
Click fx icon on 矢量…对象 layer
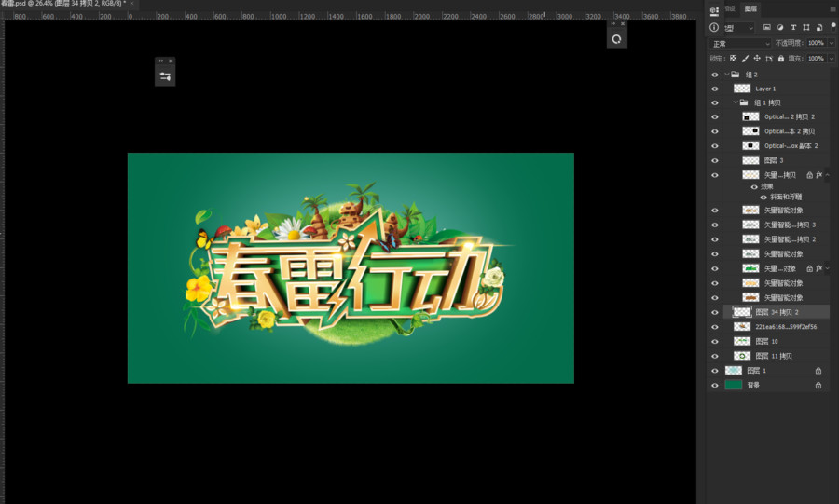(x=818, y=268)
